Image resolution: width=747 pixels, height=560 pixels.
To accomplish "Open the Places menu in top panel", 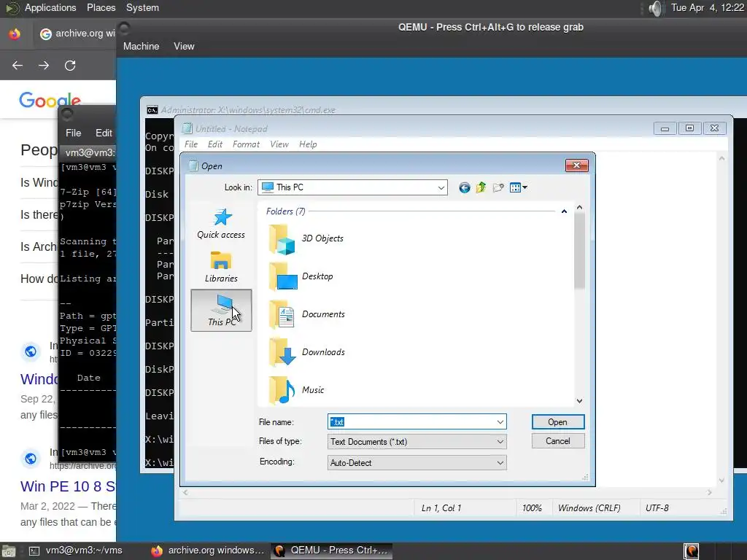I will click(x=101, y=7).
